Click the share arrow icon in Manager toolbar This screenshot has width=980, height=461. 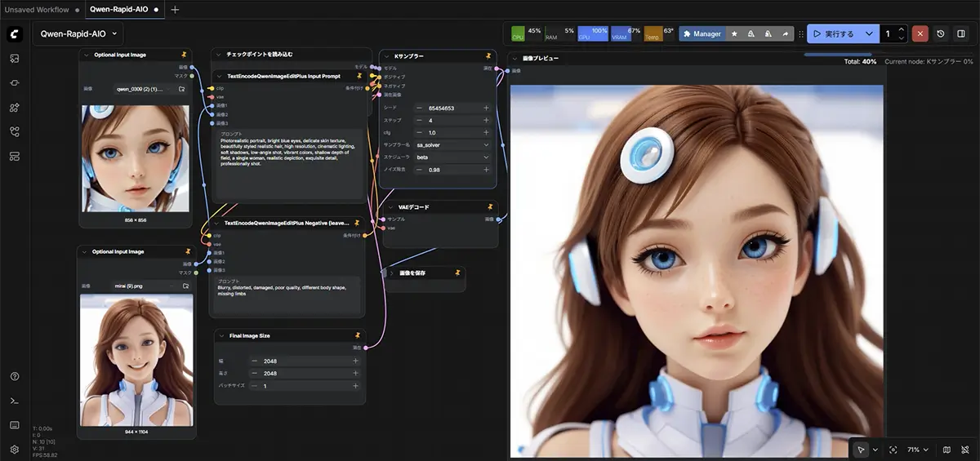pos(786,34)
